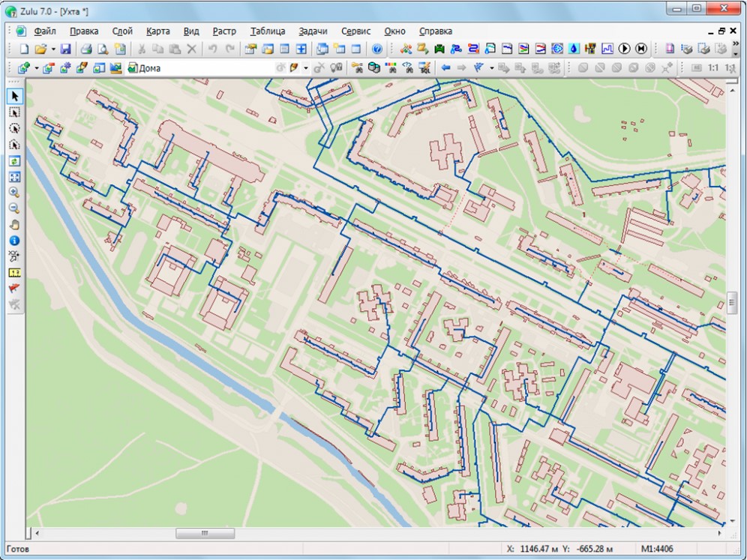Choose the pan hand tool
This screenshot has height=560, width=747.
pos(14,225)
